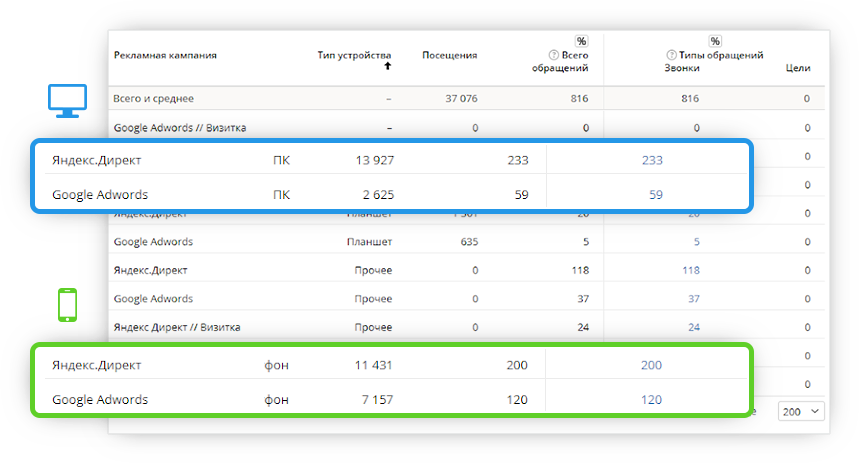Toggle percent view above Типы обращений column

[x=715, y=41]
